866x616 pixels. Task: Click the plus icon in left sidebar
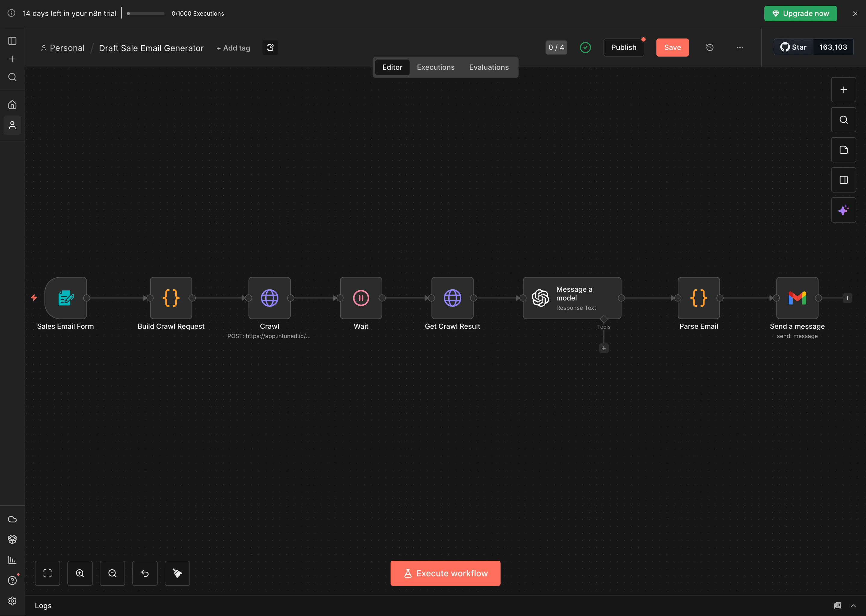pyautogui.click(x=12, y=59)
